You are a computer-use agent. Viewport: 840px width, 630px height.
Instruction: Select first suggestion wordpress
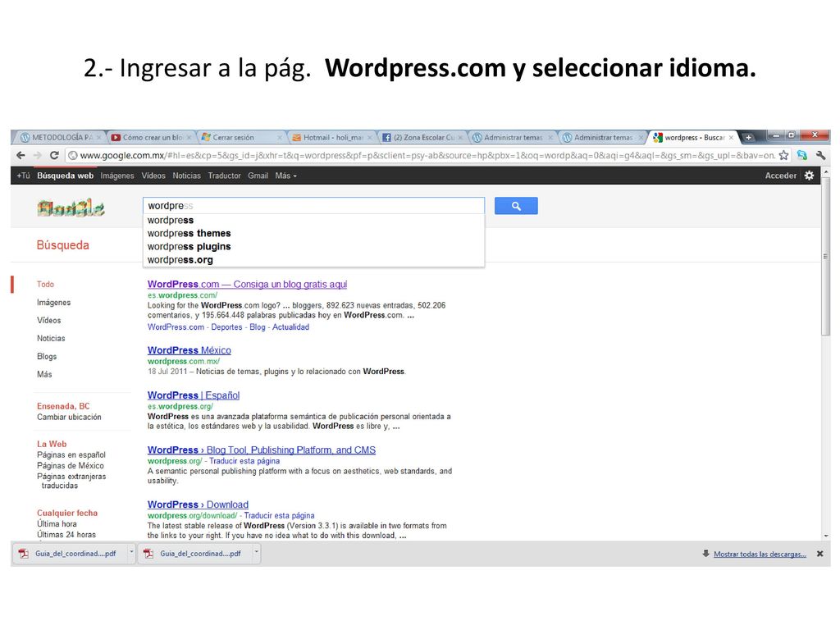[313, 220]
